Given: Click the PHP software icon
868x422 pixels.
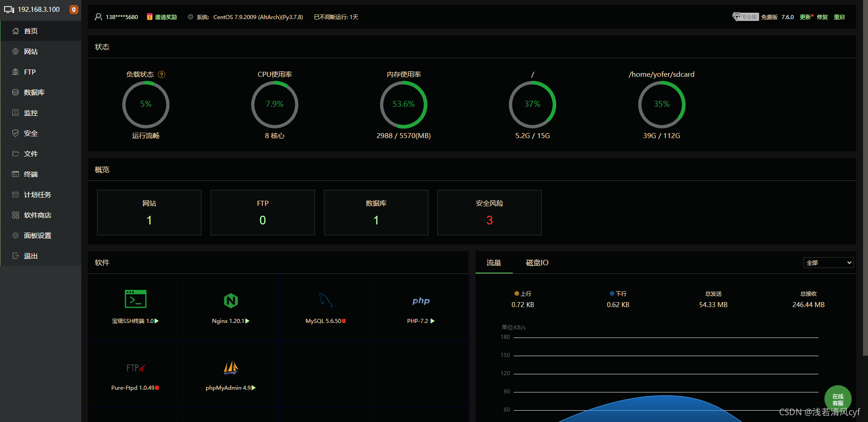Looking at the screenshot, I should click(421, 301).
